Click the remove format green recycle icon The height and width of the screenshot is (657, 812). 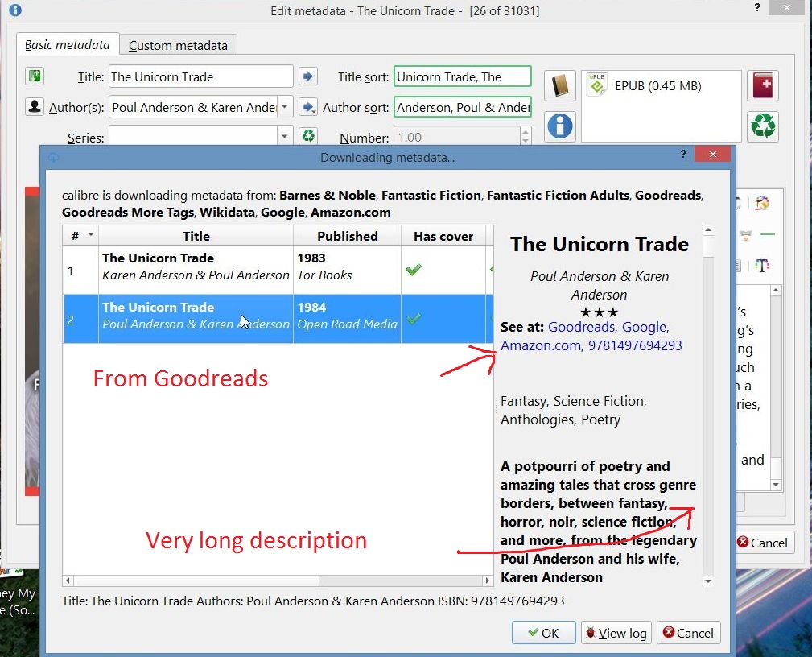(763, 126)
